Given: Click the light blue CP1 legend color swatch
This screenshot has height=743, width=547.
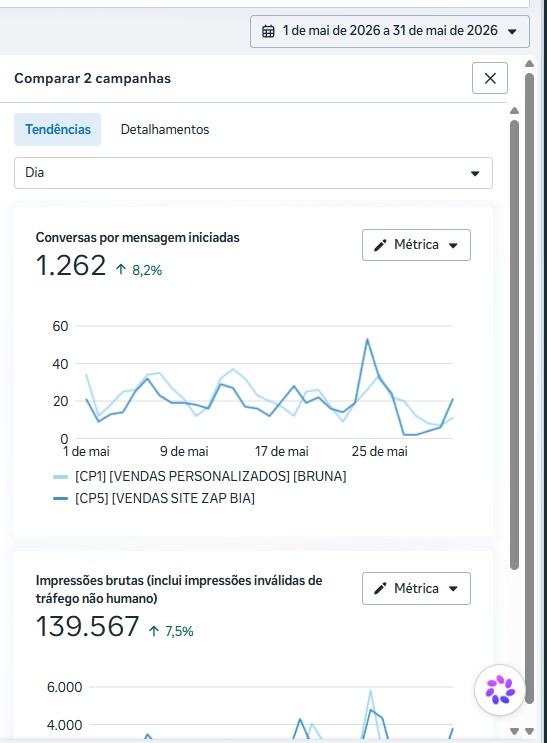Looking at the screenshot, I should [61, 477].
